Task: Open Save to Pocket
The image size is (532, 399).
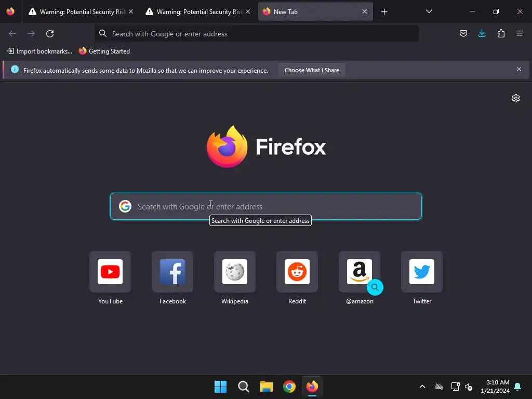Action: (x=463, y=33)
